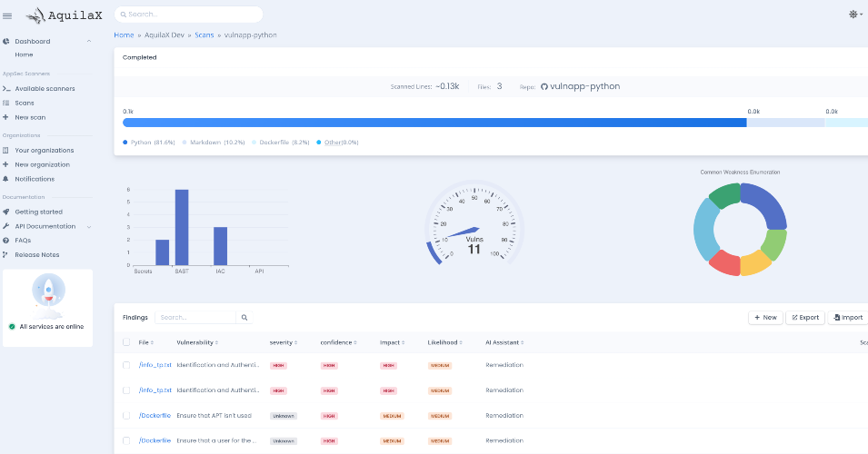Click the IAC bar in chart
The image size is (868, 454).
pyautogui.click(x=220, y=246)
